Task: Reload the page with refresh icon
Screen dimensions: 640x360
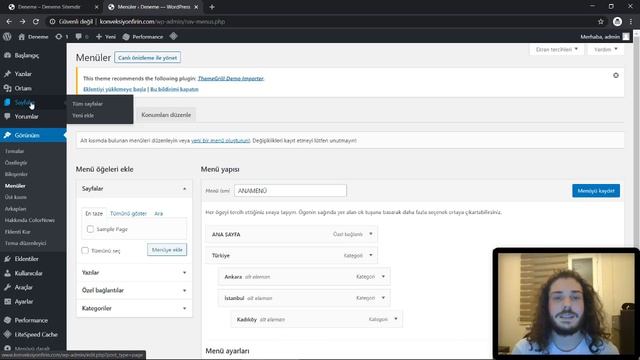Action: tap(36, 22)
